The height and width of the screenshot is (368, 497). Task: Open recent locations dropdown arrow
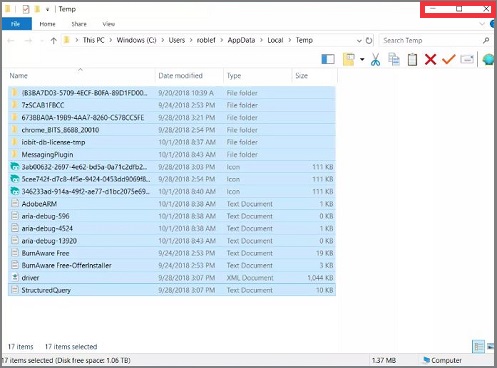coord(42,41)
